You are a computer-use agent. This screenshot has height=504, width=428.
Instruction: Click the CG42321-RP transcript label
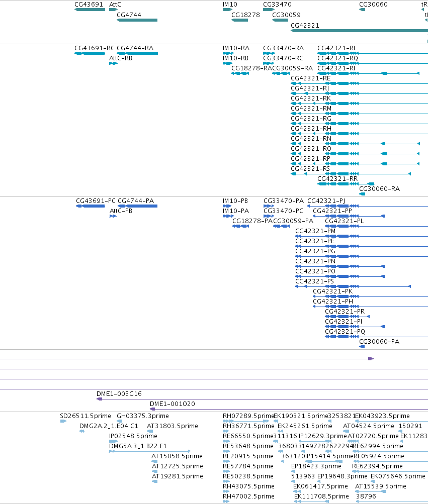click(x=310, y=159)
